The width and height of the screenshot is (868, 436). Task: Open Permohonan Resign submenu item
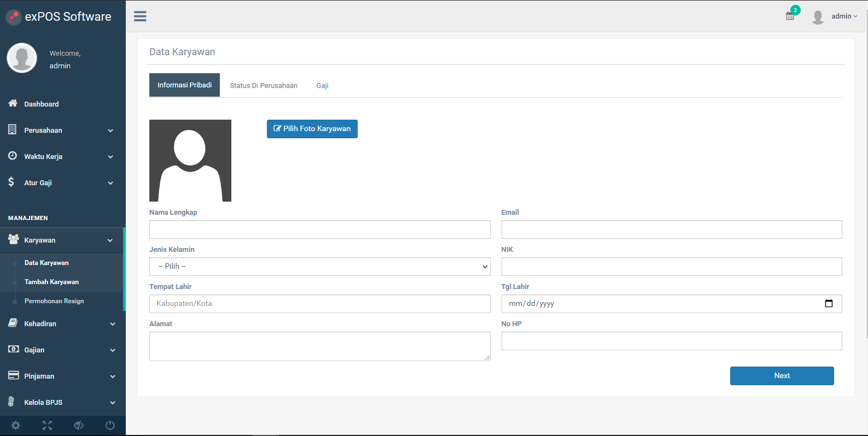click(54, 301)
